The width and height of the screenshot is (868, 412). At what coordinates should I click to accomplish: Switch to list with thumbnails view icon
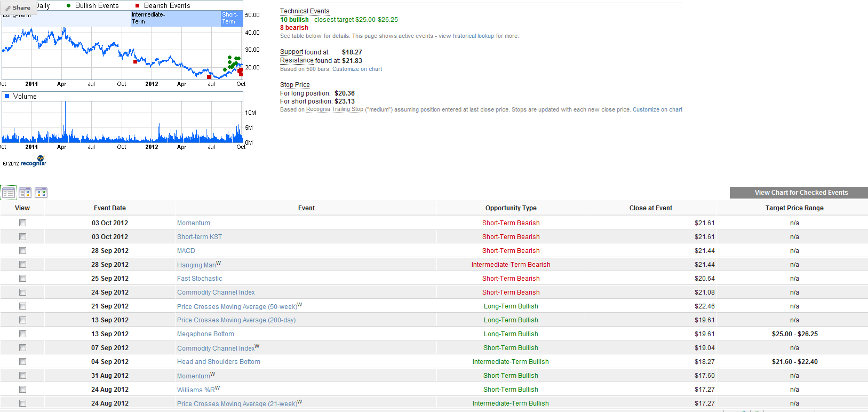tap(25, 193)
